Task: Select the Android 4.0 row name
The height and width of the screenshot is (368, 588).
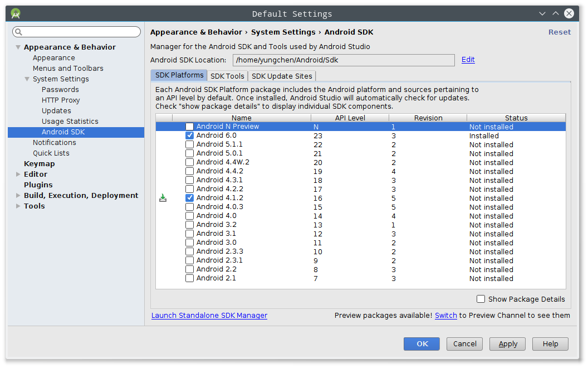Action: point(217,216)
